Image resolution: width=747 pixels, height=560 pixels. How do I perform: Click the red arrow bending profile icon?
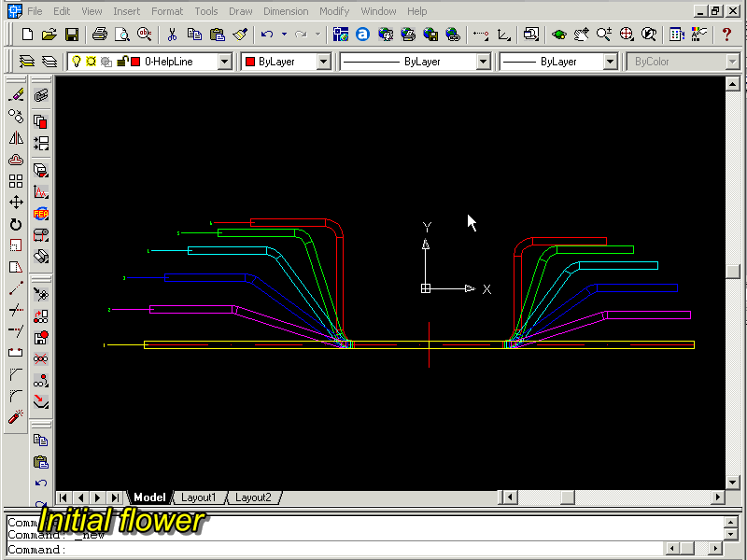(41, 402)
